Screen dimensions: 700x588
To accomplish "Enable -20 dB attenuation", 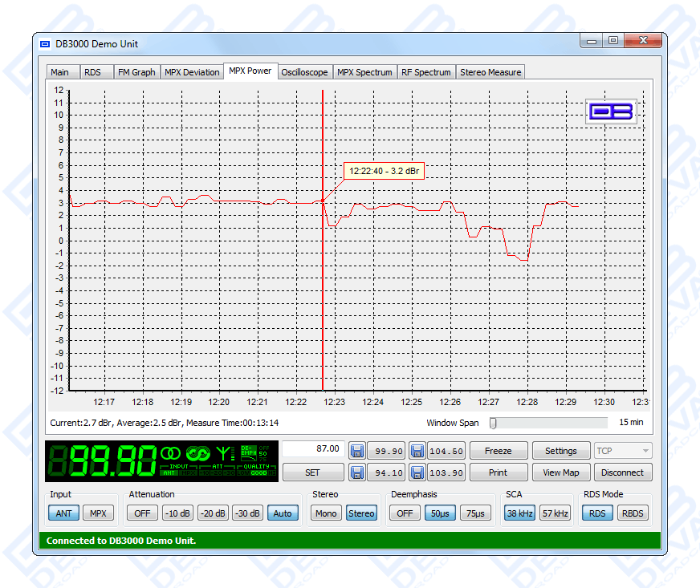I will point(213,513).
